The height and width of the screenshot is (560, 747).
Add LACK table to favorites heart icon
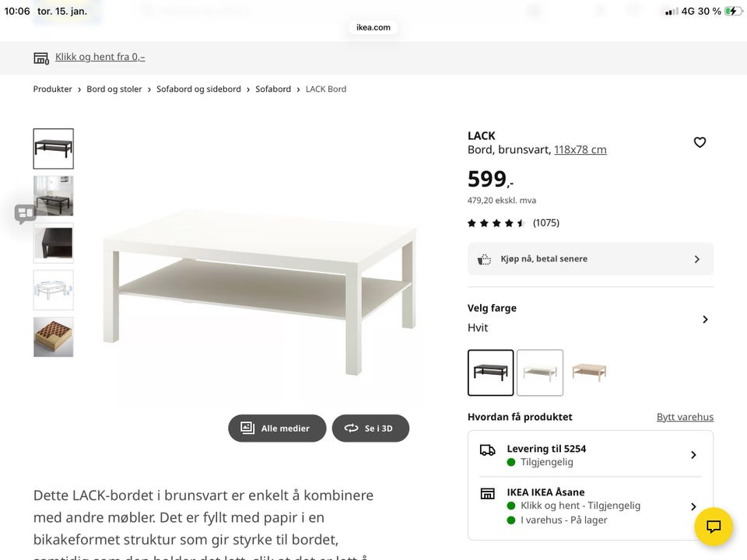click(700, 142)
